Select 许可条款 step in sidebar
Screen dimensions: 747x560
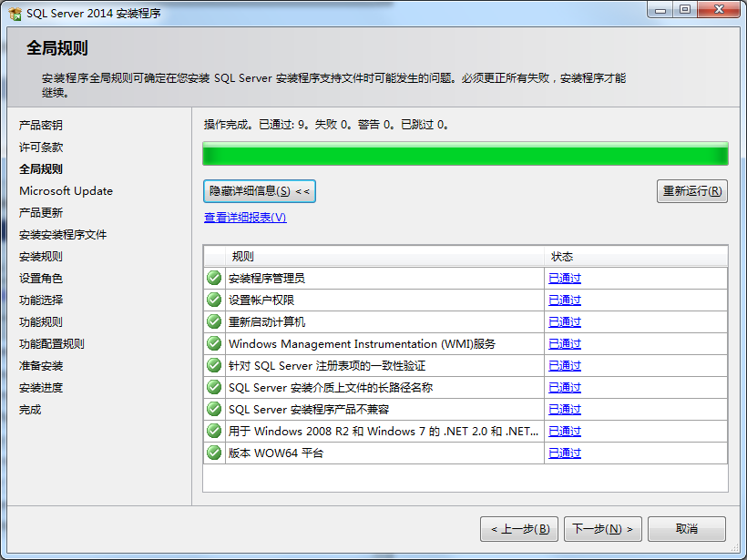coord(41,148)
